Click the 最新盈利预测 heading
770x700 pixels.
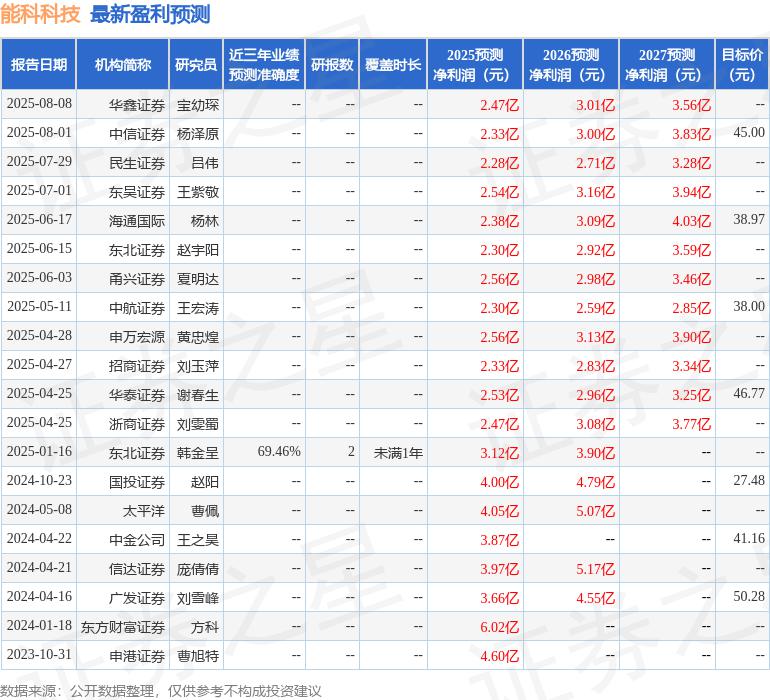(x=150, y=14)
